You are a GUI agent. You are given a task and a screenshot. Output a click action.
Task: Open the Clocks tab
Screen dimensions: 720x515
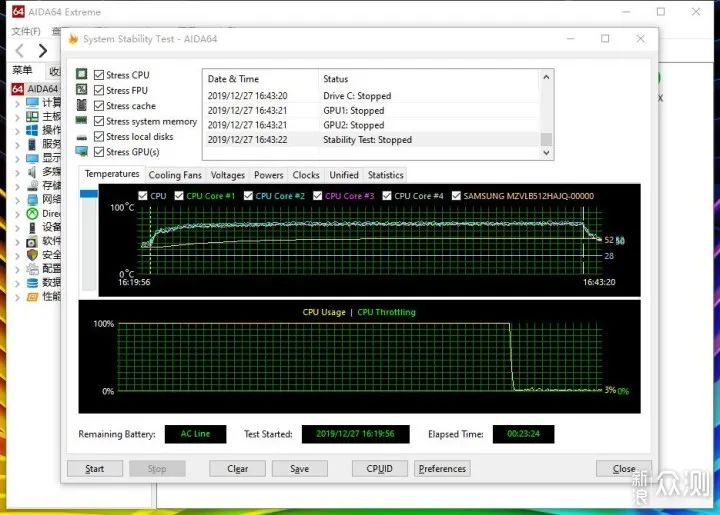coord(306,175)
